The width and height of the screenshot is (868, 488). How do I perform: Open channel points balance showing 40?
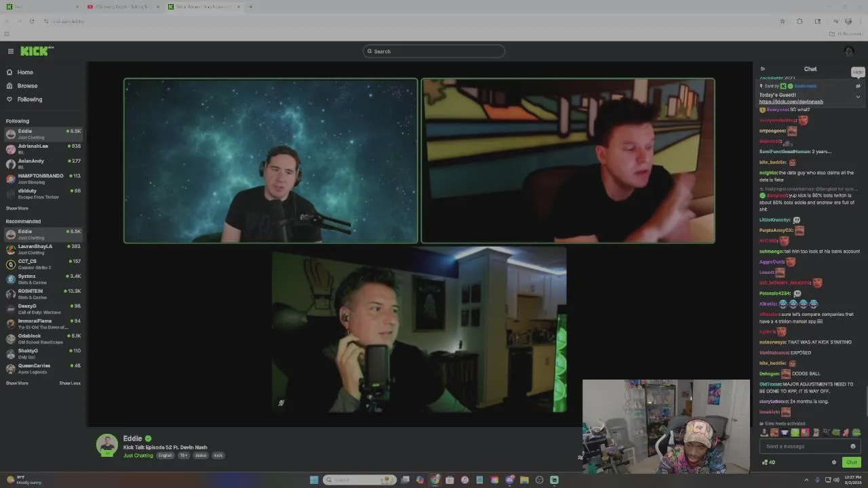769,462
